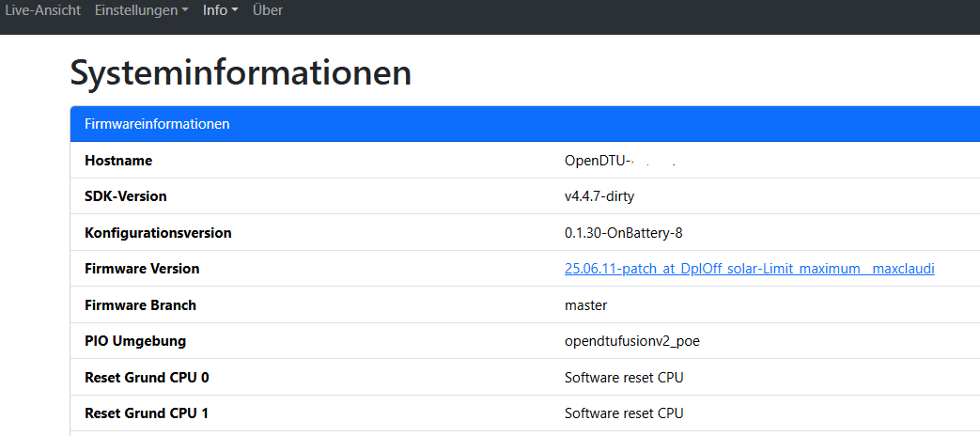Viewport: 980px width, 436px height.
Task: Select the master branch value
Action: [585, 305]
